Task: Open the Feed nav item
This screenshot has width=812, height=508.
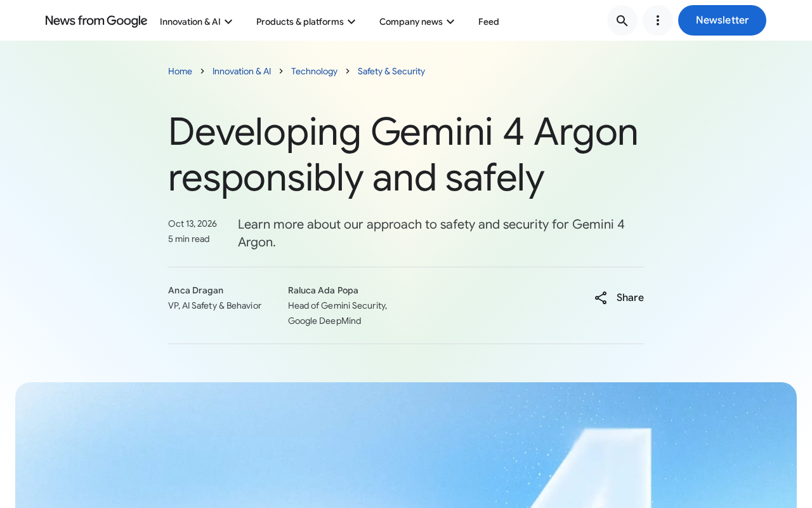Action: click(488, 22)
